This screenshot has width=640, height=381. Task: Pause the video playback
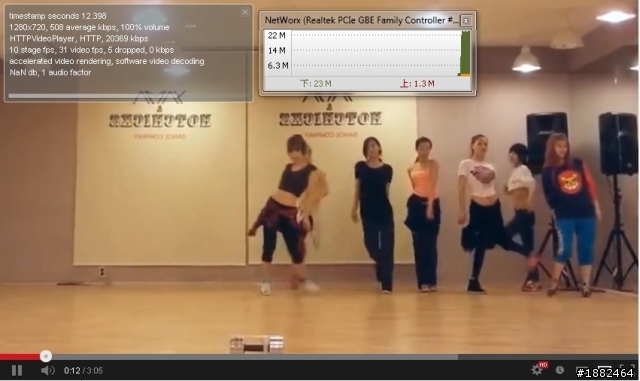click(x=17, y=370)
